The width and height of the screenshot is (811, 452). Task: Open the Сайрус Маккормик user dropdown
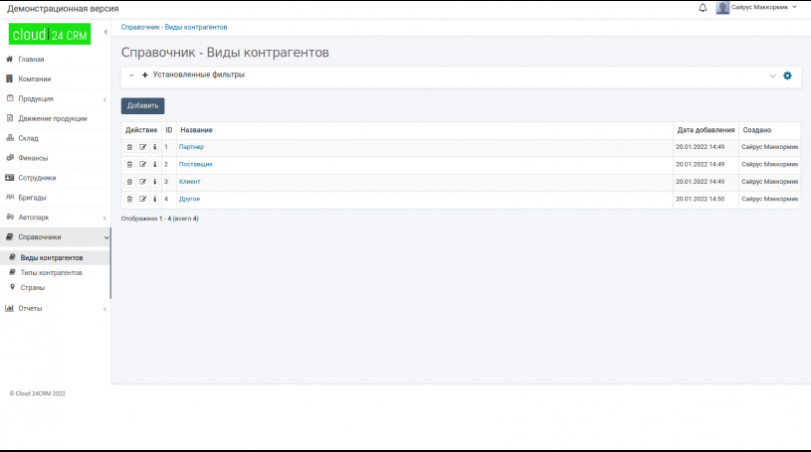(x=758, y=8)
